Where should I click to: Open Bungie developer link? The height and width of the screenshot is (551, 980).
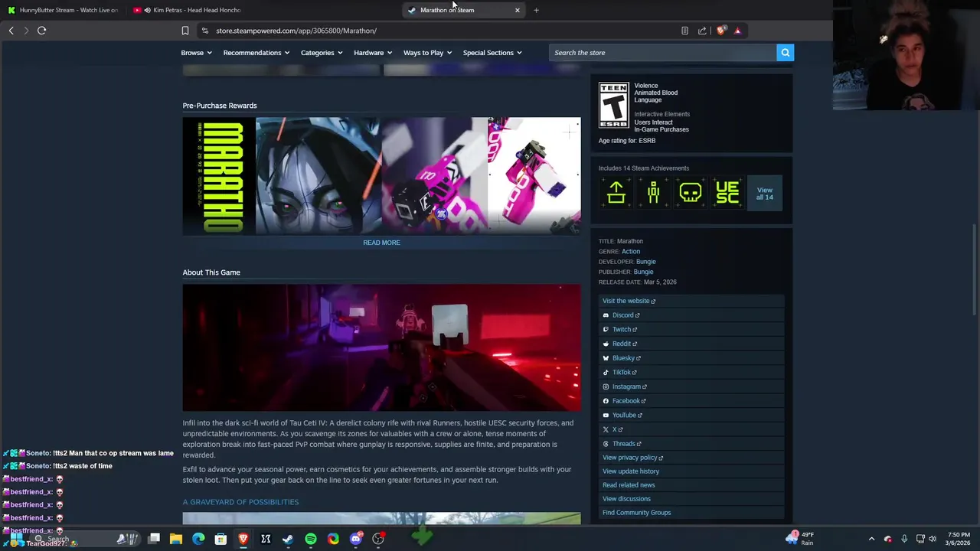[x=645, y=262]
